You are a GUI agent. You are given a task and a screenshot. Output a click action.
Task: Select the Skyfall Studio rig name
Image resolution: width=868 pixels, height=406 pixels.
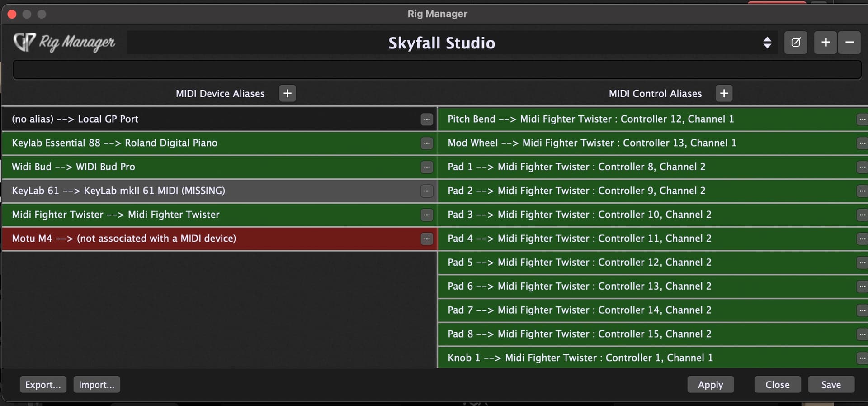tap(442, 43)
